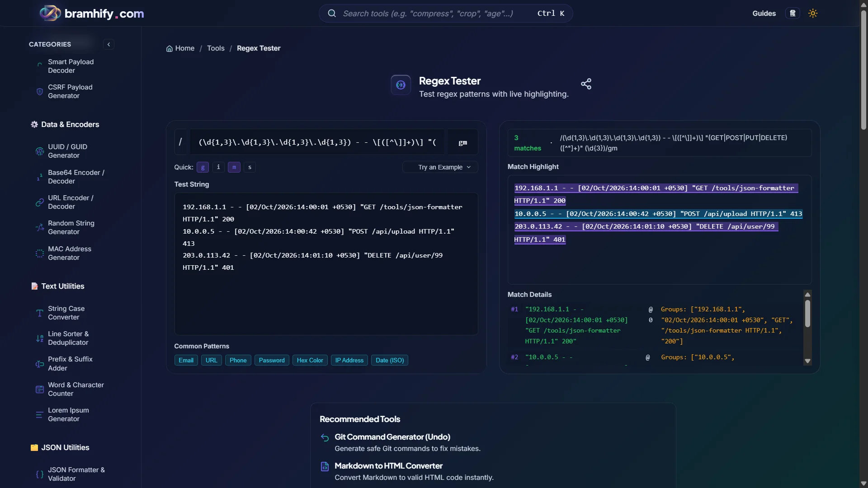Viewport: 868px width, 488px height.
Task: Click the page vertical scrollbar thumb
Action: tap(863, 70)
